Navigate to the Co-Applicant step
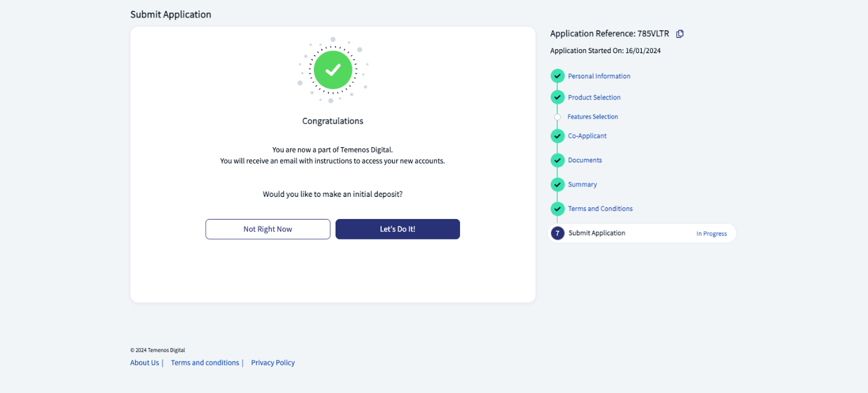Screen dimensions: 868x393 587,136
